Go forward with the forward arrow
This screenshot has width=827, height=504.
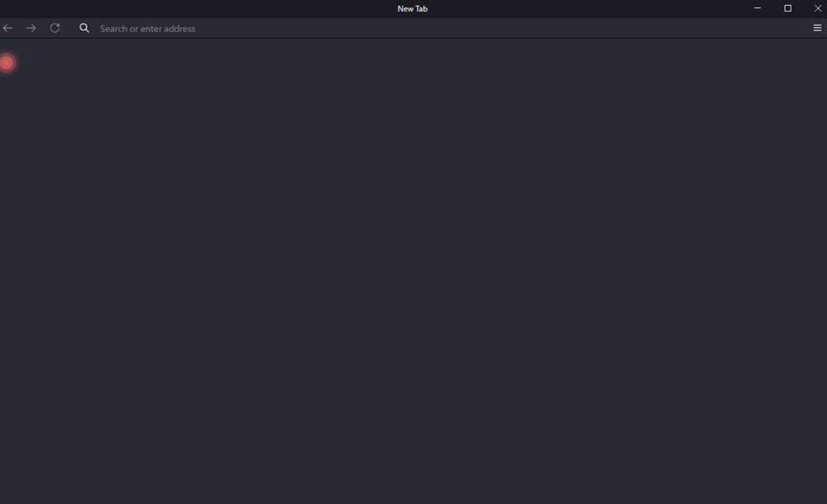point(31,28)
